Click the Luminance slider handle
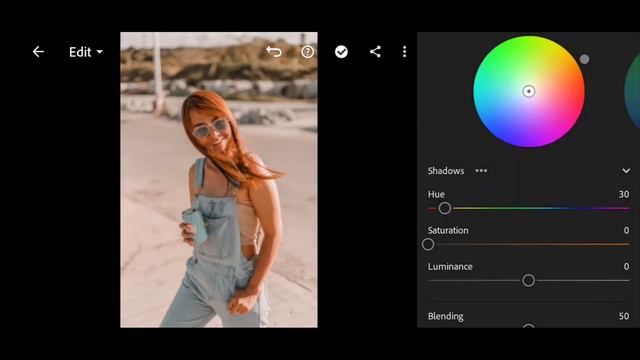The image size is (640, 360). pyautogui.click(x=529, y=280)
